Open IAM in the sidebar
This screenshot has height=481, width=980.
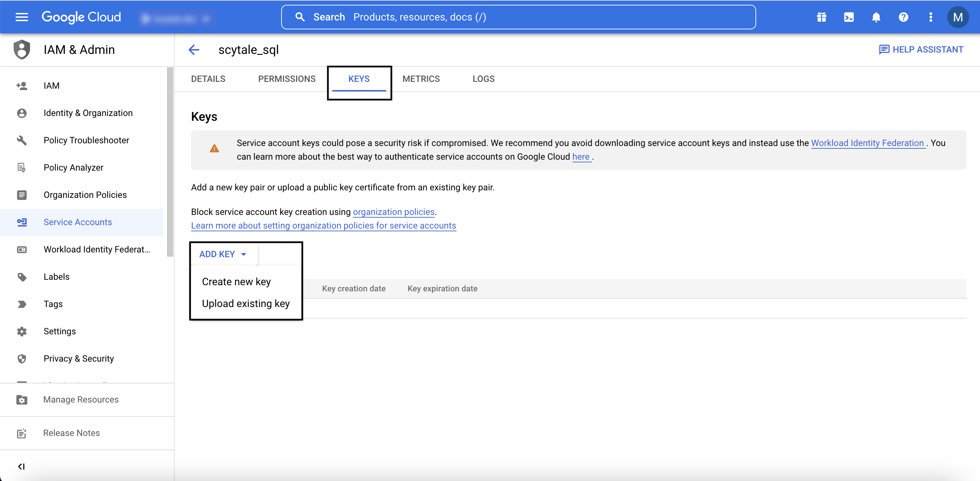[82, 86]
